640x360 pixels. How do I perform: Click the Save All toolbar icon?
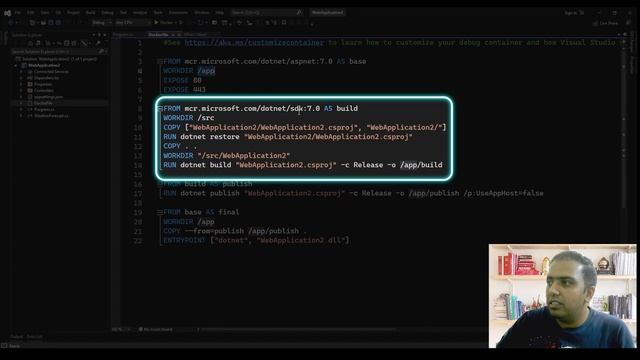pos(58,22)
